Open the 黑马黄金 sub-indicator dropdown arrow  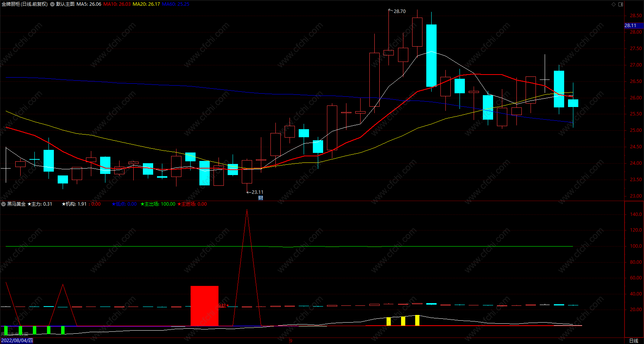click(3, 204)
